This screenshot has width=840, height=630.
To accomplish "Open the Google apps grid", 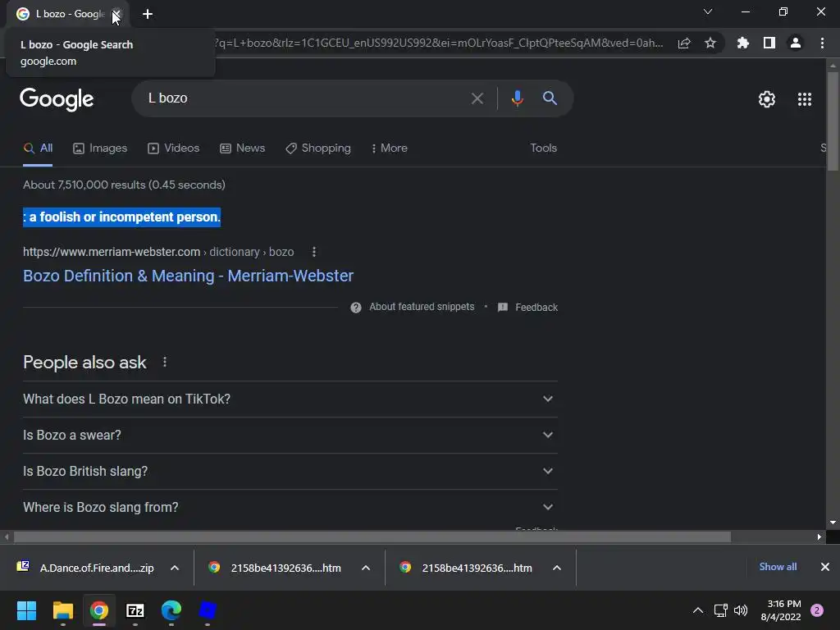I will tap(805, 99).
